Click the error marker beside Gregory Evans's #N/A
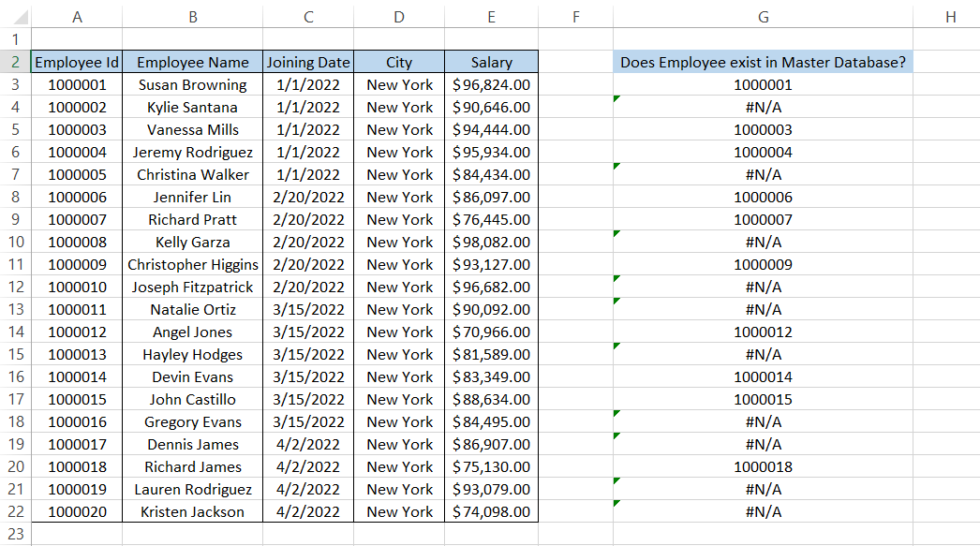The width and height of the screenshot is (980, 546). coord(617,415)
